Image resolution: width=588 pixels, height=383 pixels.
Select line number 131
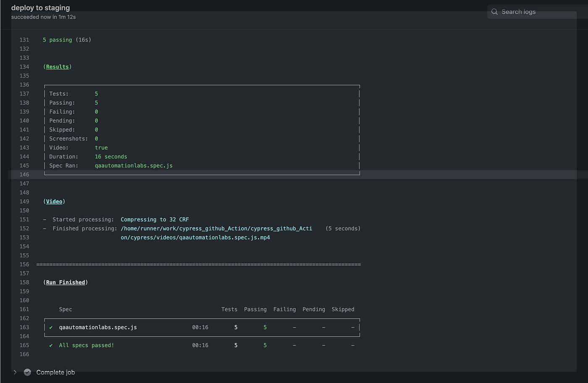click(x=24, y=39)
